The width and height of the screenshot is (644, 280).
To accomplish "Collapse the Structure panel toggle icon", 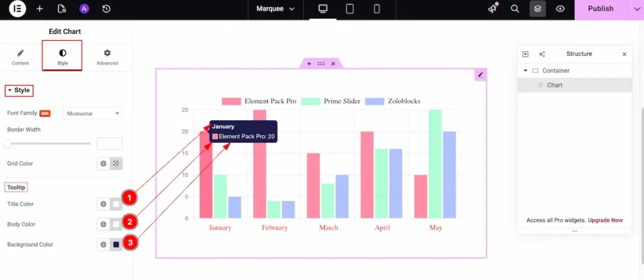I will click(525, 54).
